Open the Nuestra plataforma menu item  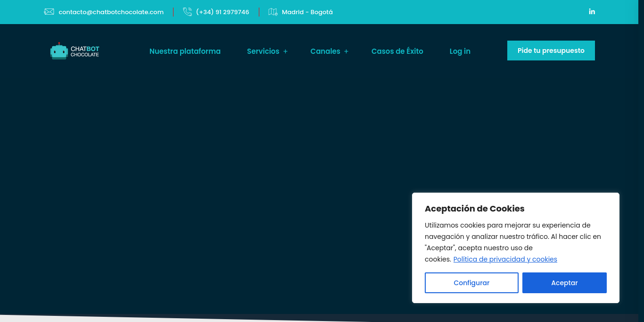click(x=185, y=51)
